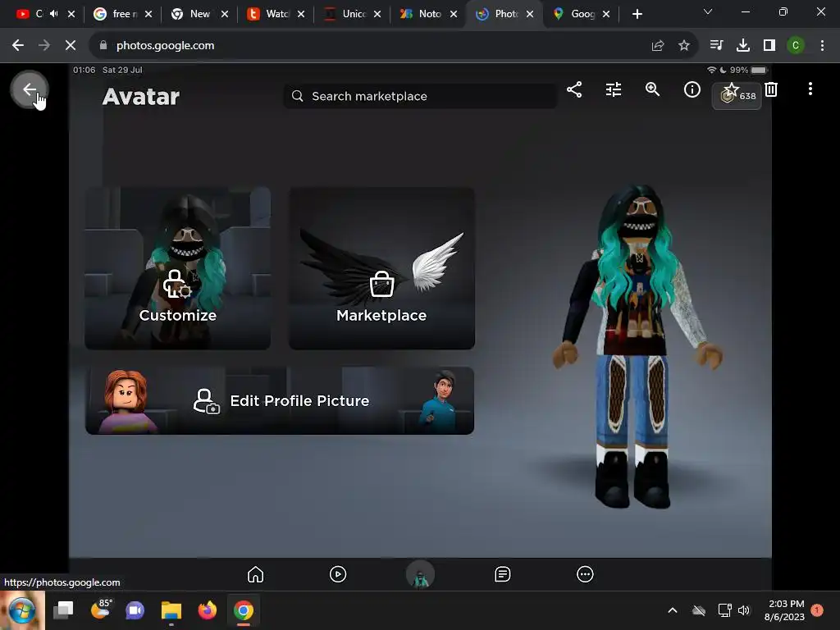Open Task View on taskbar
840x630 pixels.
point(63,610)
